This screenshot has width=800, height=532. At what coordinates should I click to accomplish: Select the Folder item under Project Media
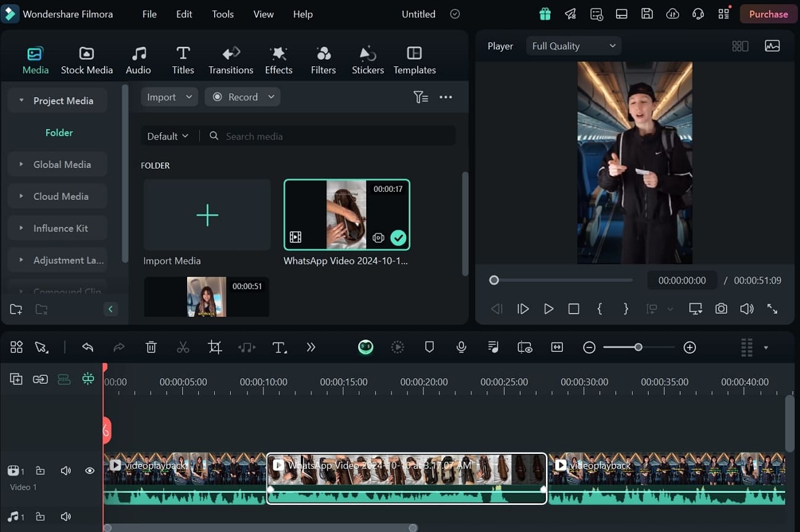59,132
